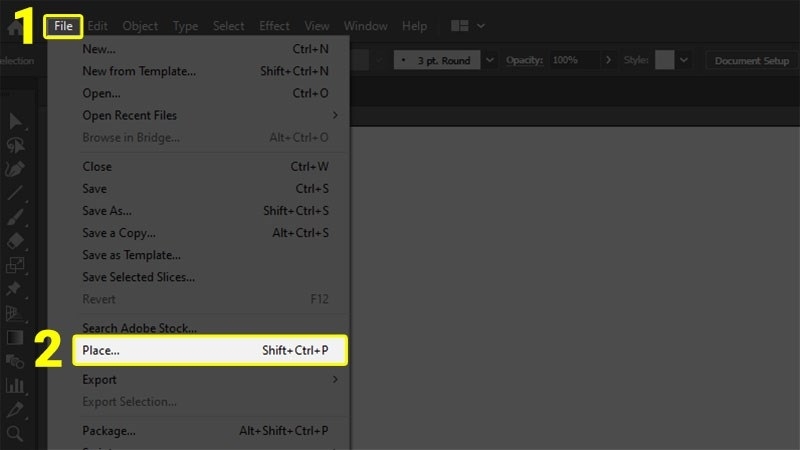Open the Help menu
Image resolution: width=800 pixels, height=450 pixels.
[x=414, y=26]
